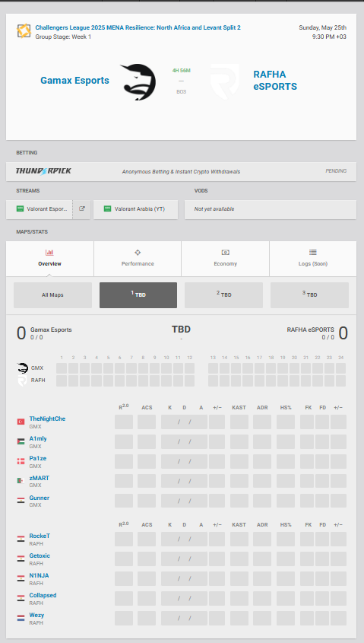Image resolution: width=364 pixels, height=643 pixels.
Task: Open A1mly player profile
Action: pos(38,438)
